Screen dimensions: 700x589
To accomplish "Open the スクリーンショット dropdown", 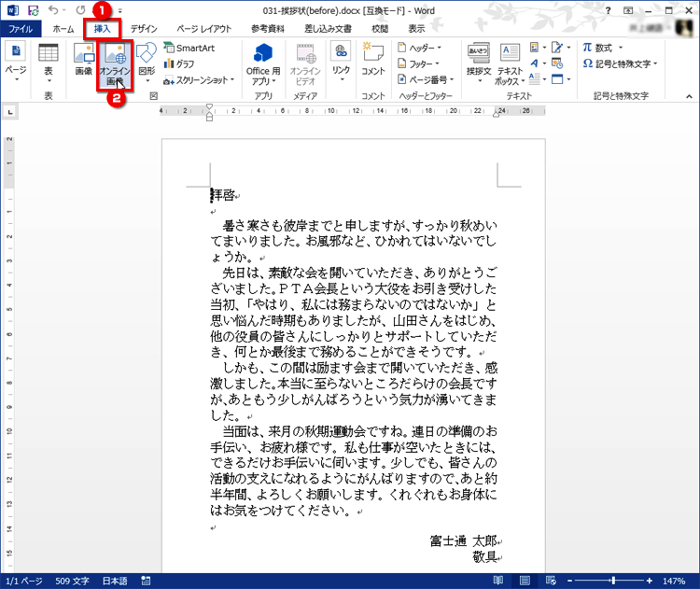I will (x=199, y=80).
